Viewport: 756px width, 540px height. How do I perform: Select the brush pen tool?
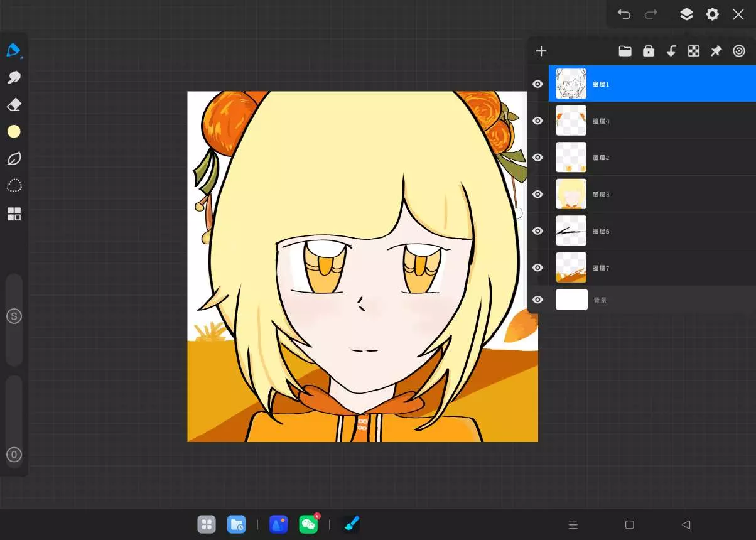pyautogui.click(x=14, y=50)
